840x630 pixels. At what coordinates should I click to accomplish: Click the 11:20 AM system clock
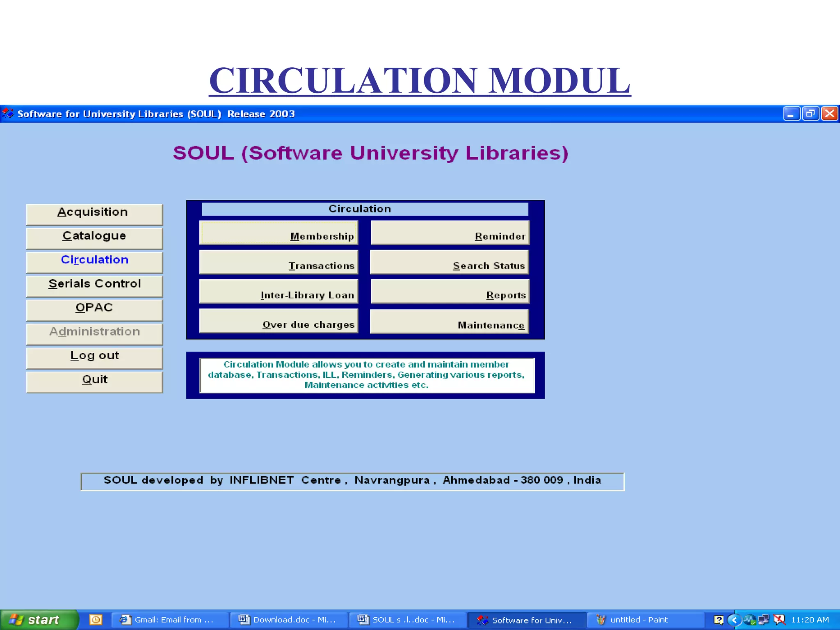point(810,620)
